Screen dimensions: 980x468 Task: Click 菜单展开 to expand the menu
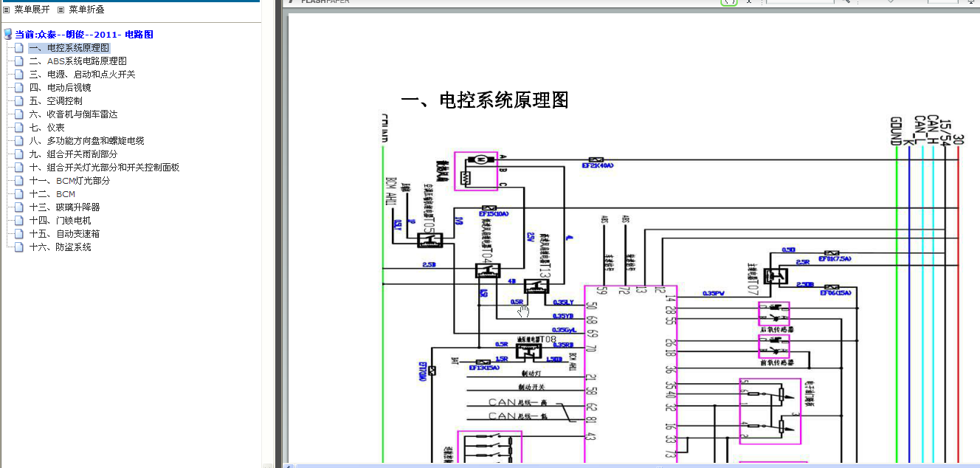click(x=32, y=10)
